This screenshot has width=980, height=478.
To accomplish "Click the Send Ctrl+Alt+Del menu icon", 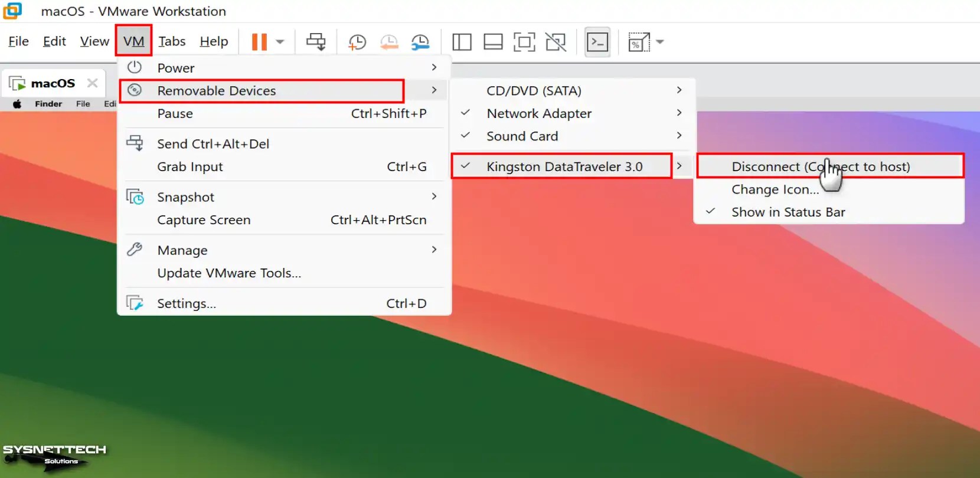I will (135, 143).
